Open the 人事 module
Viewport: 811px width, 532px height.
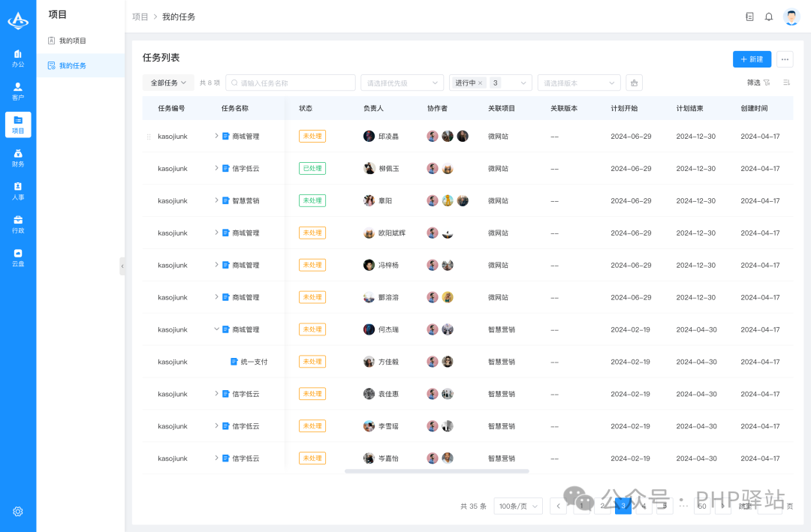click(x=18, y=191)
